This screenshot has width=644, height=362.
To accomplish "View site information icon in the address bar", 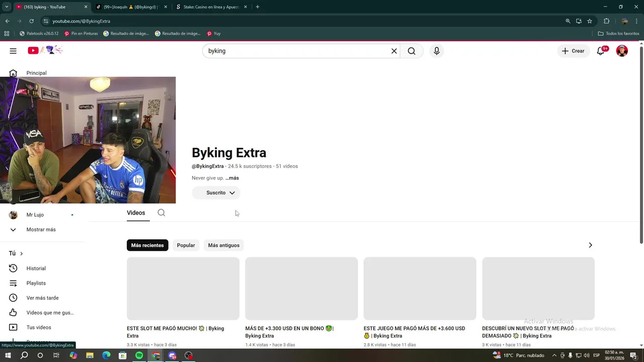I will 46,21.
